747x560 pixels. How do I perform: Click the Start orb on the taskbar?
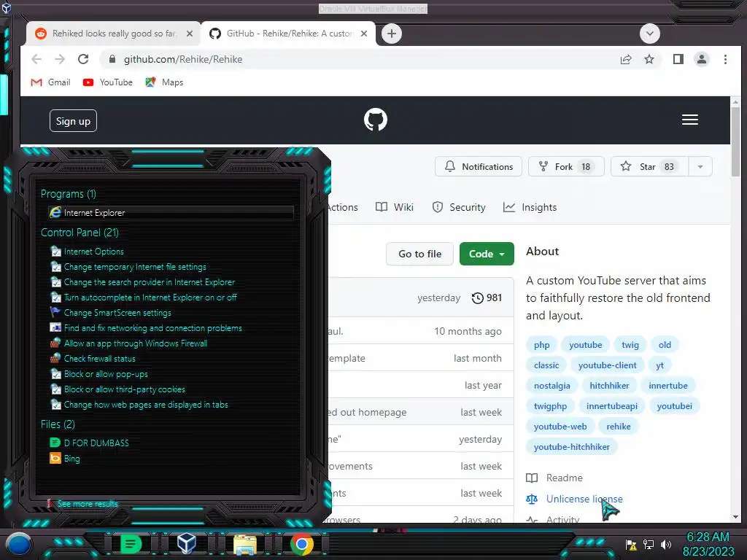18,544
